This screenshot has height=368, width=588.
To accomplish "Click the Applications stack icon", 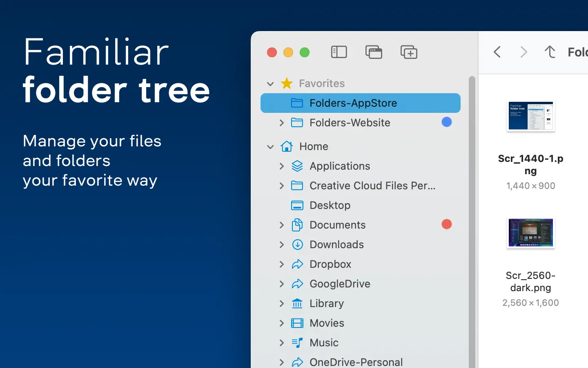I will click(x=297, y=166).
